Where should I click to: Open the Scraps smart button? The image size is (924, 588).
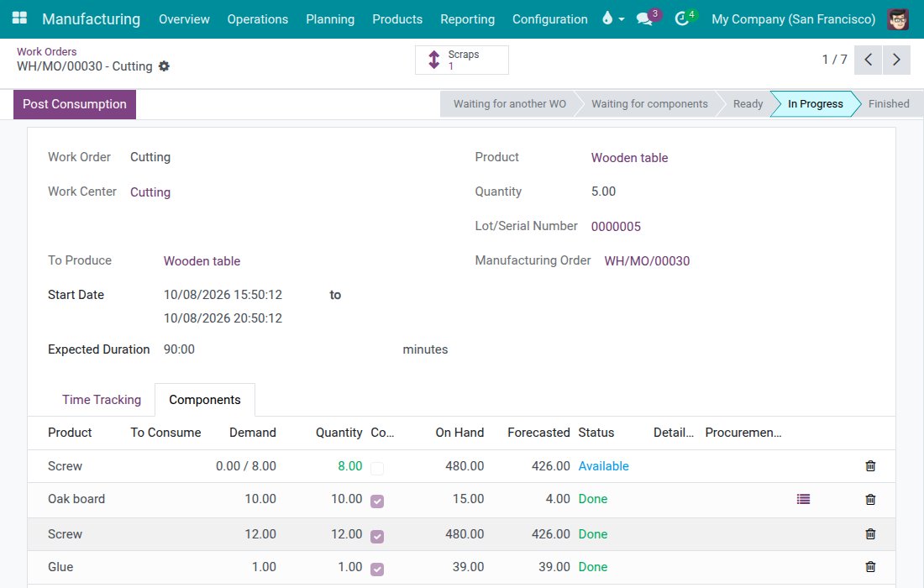[x=461, y=60]
